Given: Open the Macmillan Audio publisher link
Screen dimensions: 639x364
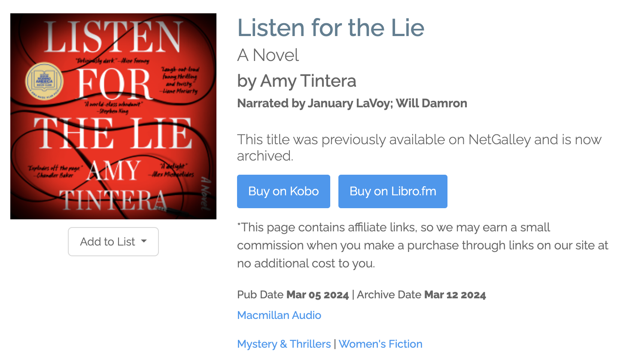Looking at the screenshot, I should [x=279, y=315].
